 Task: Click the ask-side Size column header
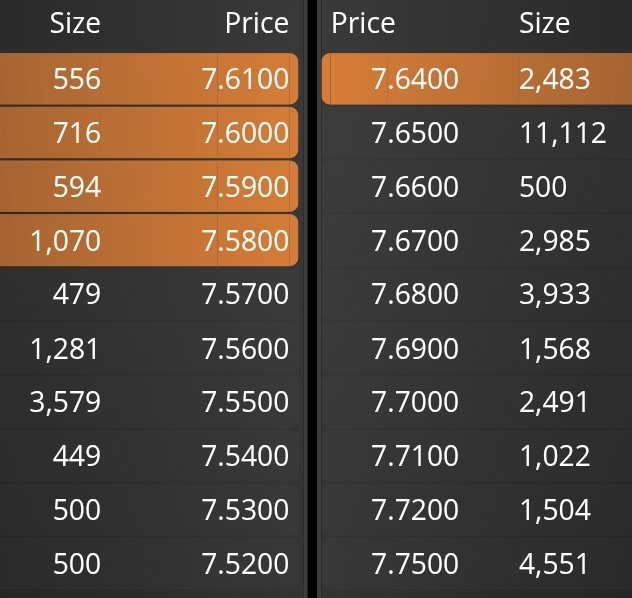point(544,23)
